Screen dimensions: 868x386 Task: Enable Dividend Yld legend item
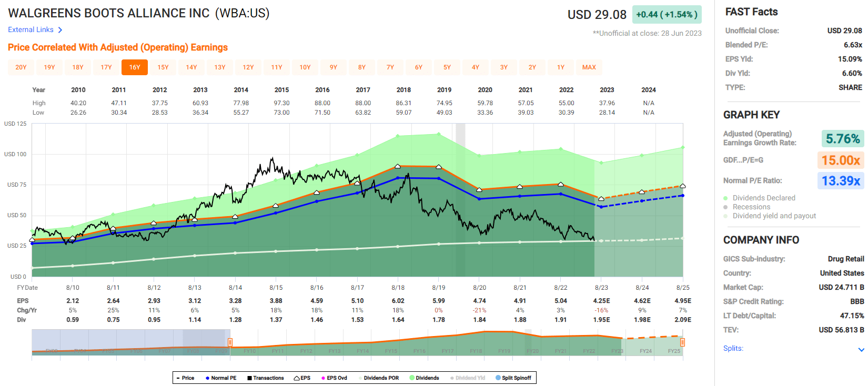click(x=468, y=378)
